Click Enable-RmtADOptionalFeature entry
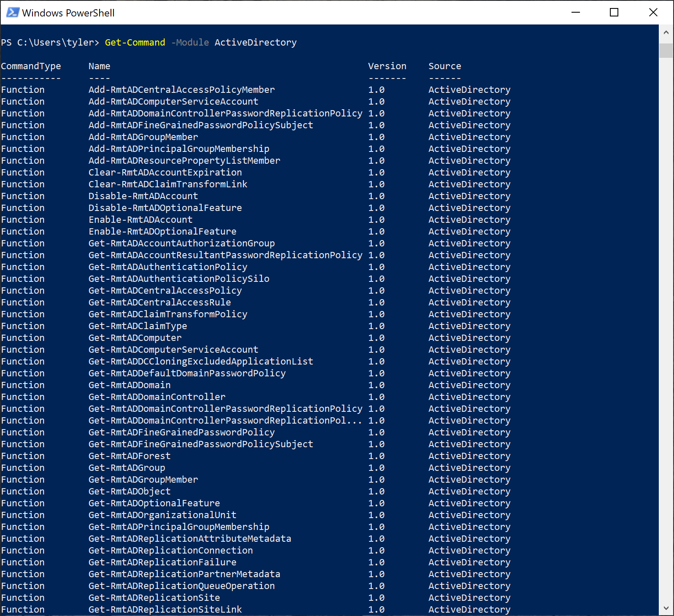 click(162, 232)
